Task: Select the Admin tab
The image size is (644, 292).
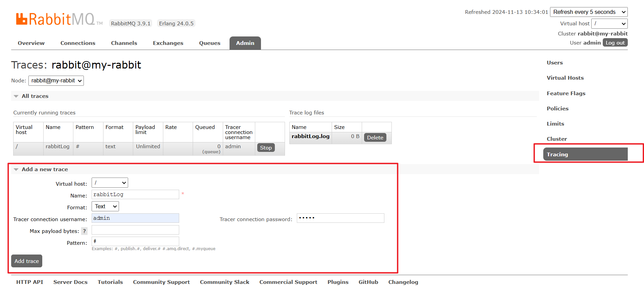Action: click(x=245, y=43)
